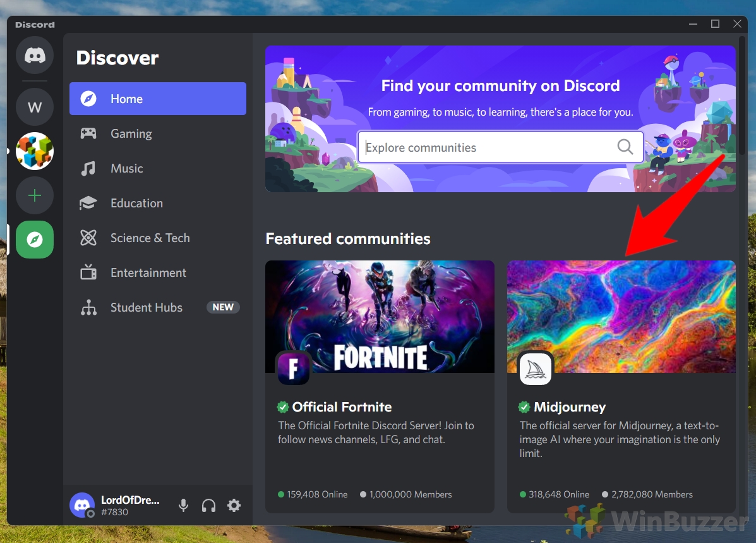Click the TV icon beside Entertainment
The width and height of the screenshot is (756, 543).
[88, 272]
